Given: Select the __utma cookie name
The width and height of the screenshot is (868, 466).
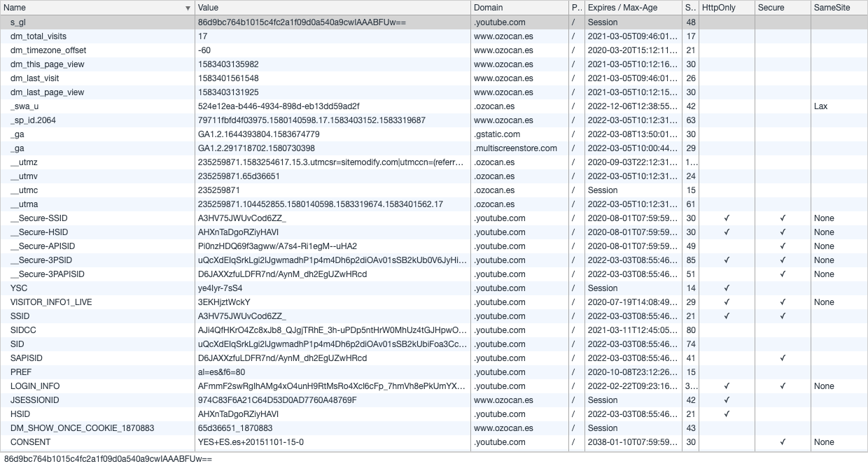Looking at the screenshot, I should (24, 204).
